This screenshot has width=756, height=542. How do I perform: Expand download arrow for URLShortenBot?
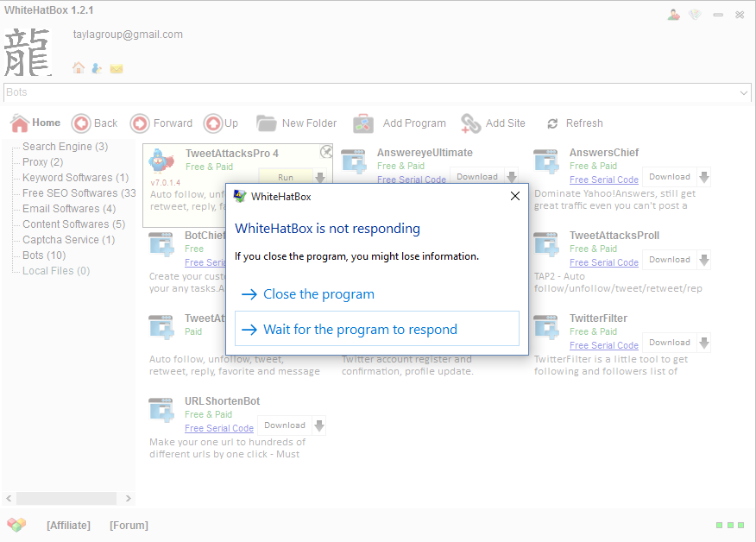[319, 425]
